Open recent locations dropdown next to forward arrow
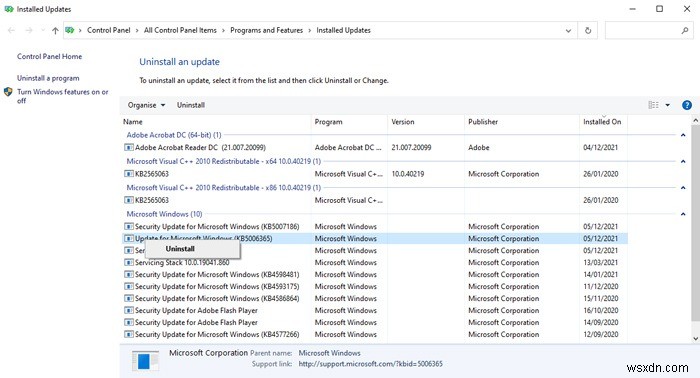Image resolution: width=700 pixels, height=378 pixels. 42,30
